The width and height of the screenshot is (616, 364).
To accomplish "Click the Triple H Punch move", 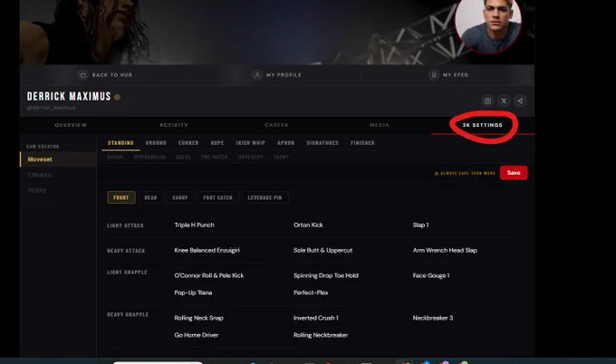I will [x=194, y=225].
